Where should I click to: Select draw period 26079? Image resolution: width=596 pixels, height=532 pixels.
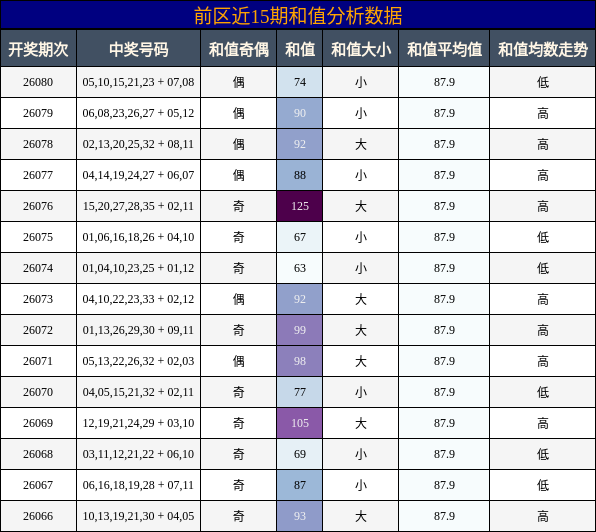point(38,113)
